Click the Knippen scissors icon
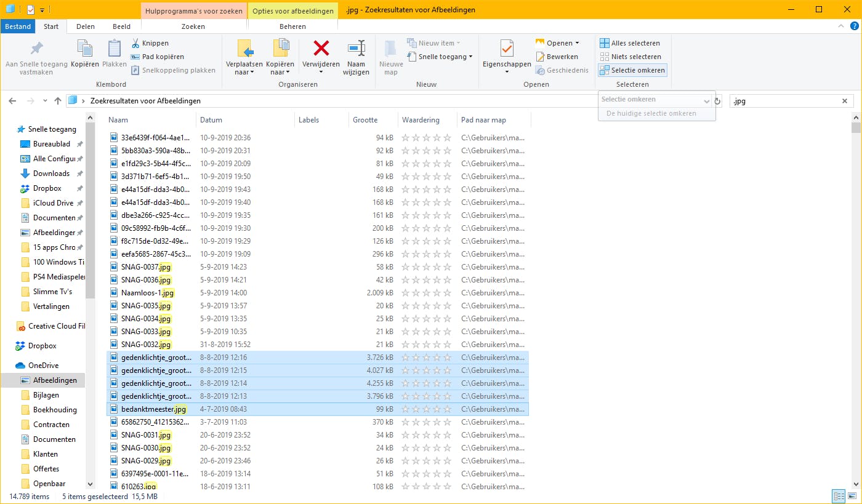The image size is (862, 504). coord(135,43)
